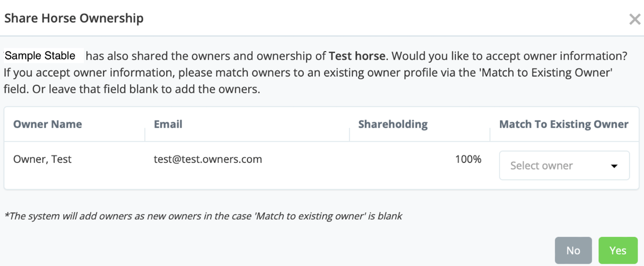Decline by pressing the No button
The image size is (644, 266).
[573, 250]
